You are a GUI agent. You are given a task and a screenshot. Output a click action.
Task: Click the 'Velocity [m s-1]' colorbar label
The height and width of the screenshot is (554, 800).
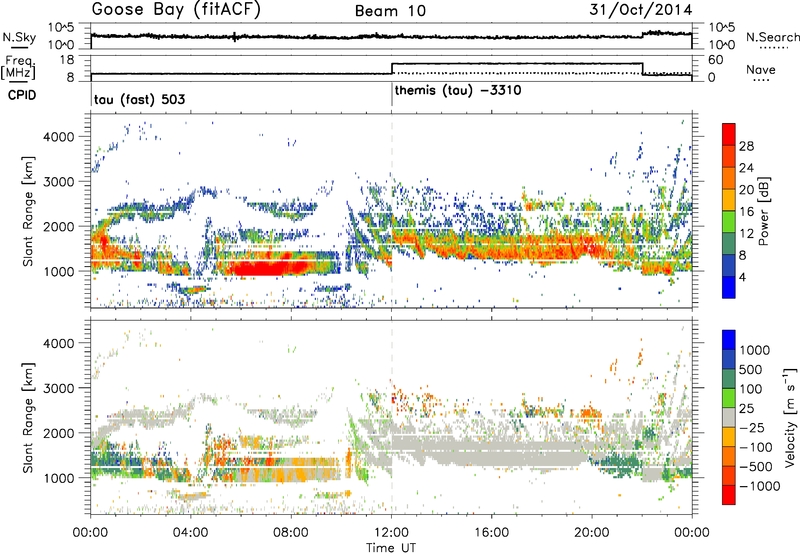(790, 417)
